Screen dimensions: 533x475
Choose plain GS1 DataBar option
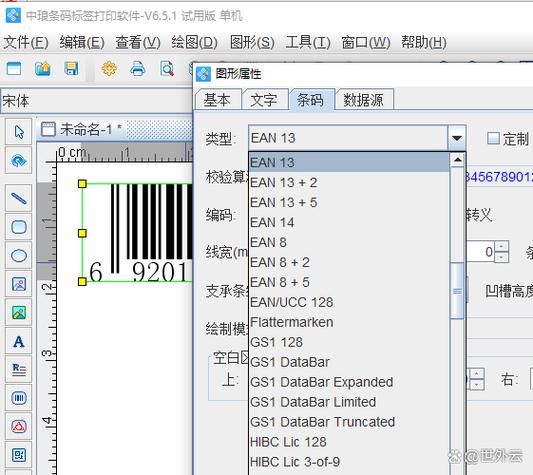click(349, 362)
